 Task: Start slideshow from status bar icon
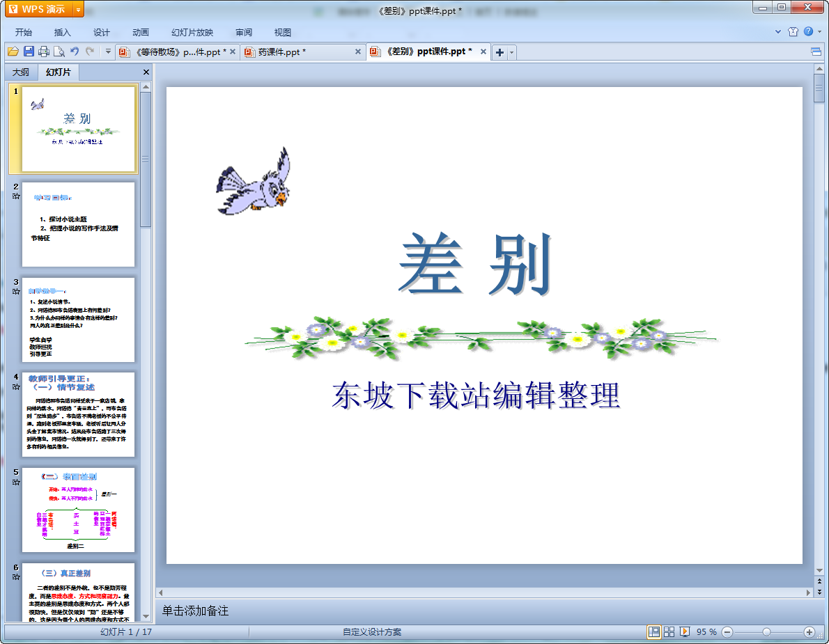coord(685,631)
